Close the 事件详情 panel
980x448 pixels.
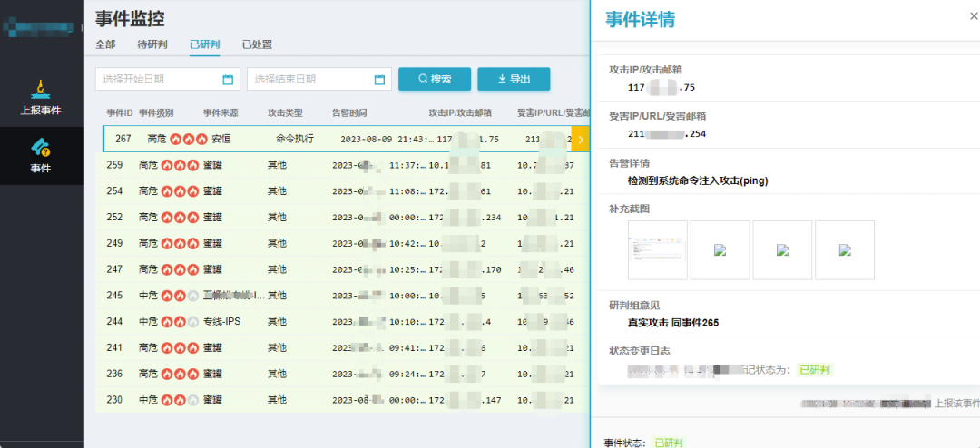tap(974, 15)
